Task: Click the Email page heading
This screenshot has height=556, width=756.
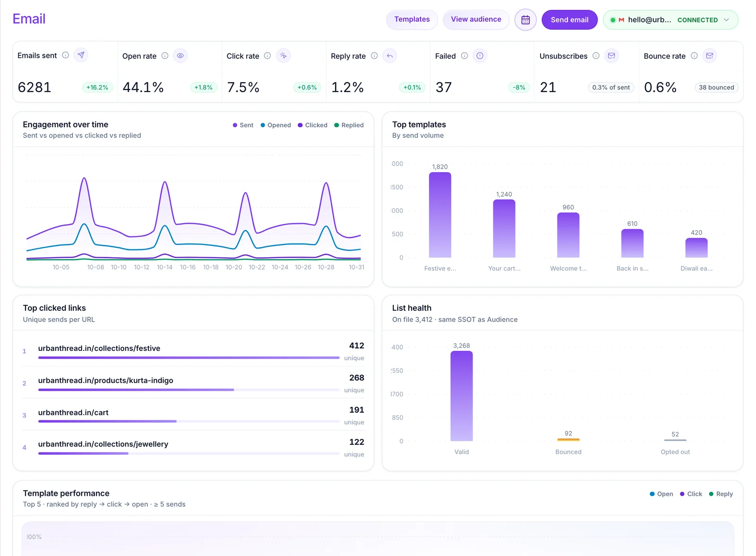Action: click(x=29, y=19)
